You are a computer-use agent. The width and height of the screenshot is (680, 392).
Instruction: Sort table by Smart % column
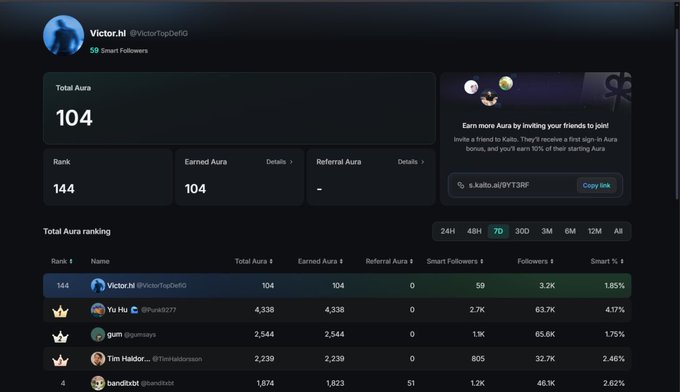click(x=607, y=261)
